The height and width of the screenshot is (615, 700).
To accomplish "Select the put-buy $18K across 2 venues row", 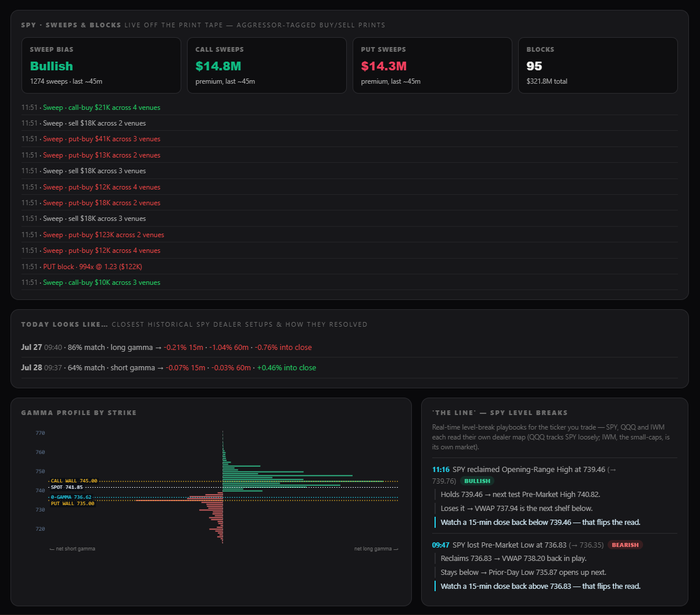I will coord(350,203).
